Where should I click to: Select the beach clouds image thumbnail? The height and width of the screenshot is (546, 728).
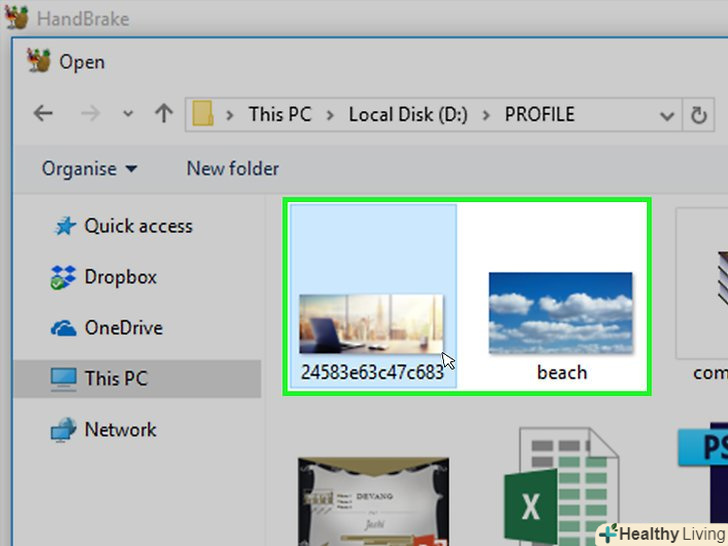tap(560, 313)
